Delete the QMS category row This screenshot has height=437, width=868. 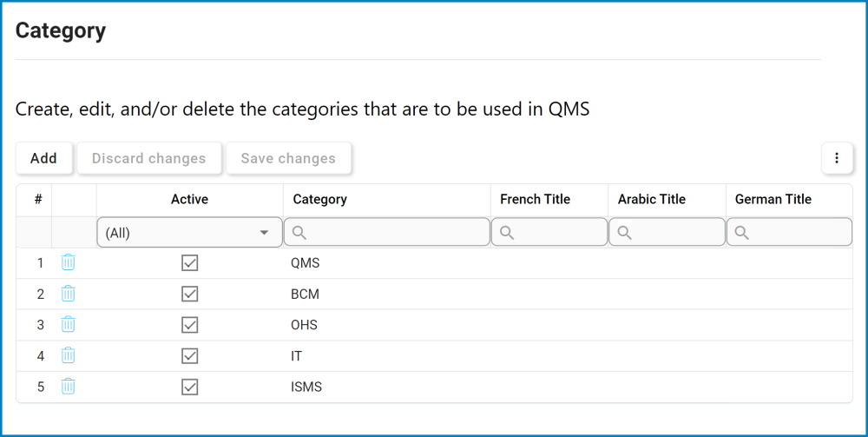(x=68, y=262)
